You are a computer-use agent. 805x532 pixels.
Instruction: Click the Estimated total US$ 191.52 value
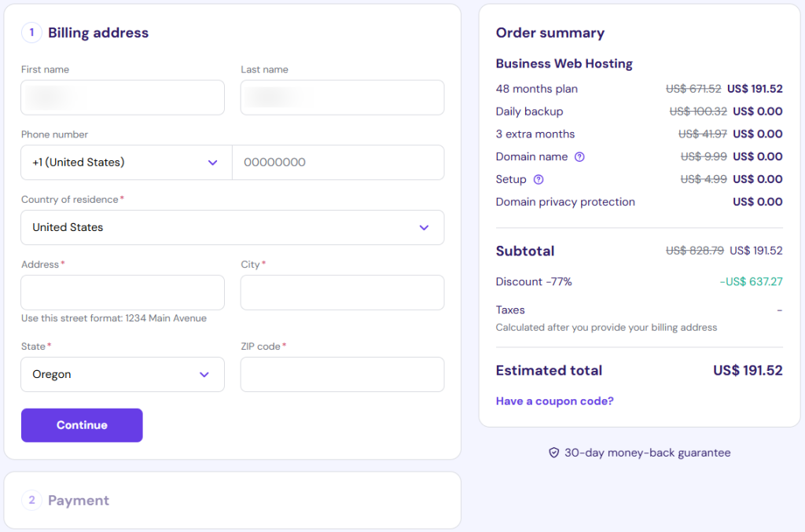point(748,370)
